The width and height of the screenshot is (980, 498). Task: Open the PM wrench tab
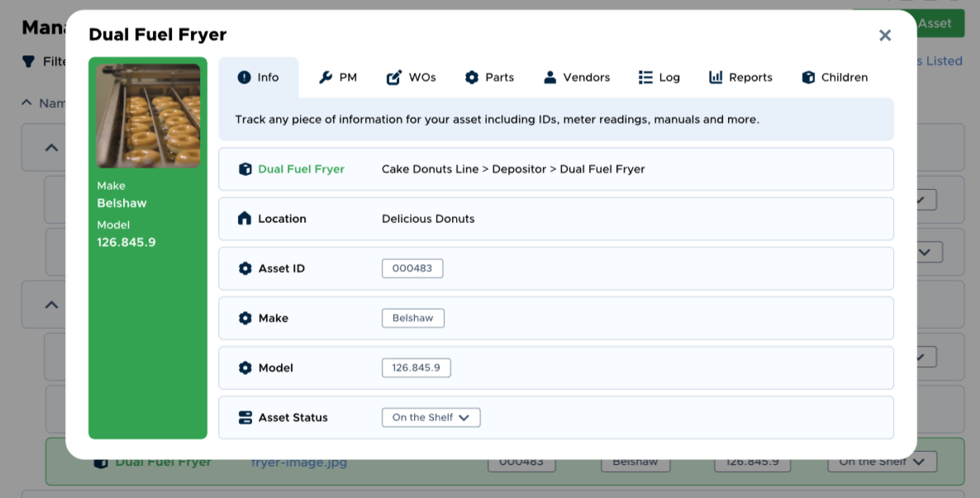tap(338, 78)
